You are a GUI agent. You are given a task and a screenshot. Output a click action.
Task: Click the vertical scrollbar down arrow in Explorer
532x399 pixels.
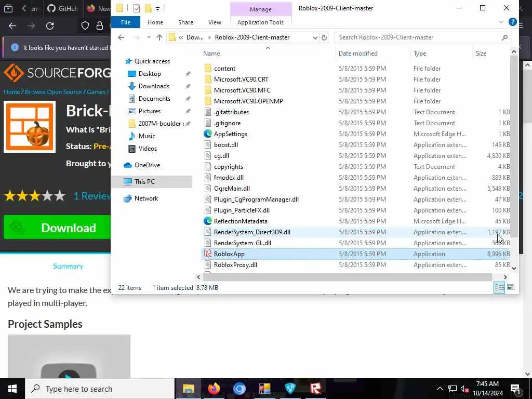click(x=514, y=268)
